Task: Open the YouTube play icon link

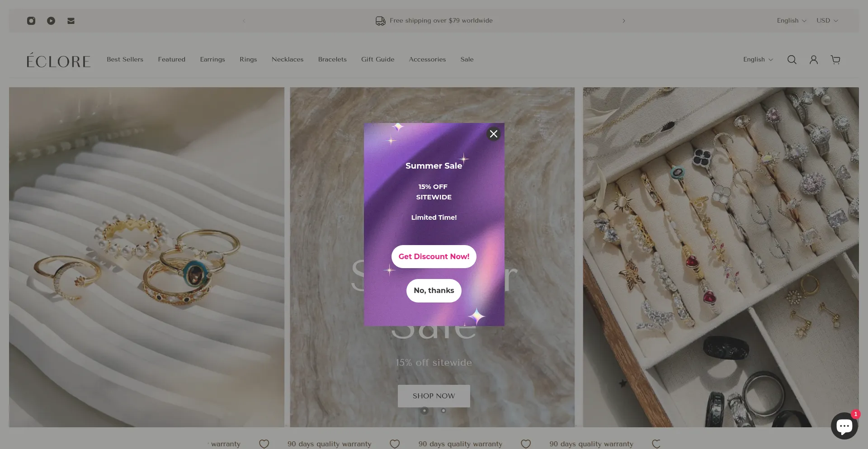Action: coord(51,21)
